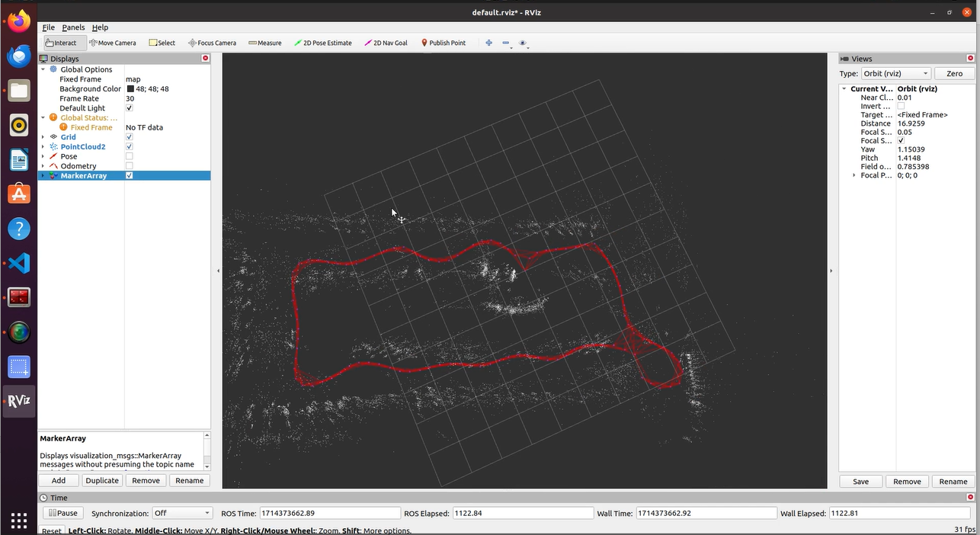Viewport: 980px width, 535px height.
Task: Enable the Odometry display checkbox
Action: (x=129, y=165)
